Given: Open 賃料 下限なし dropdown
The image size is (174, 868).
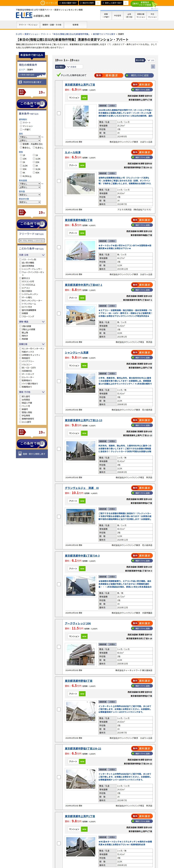Looking at the screenshot, I should click(x=30, y=137).
